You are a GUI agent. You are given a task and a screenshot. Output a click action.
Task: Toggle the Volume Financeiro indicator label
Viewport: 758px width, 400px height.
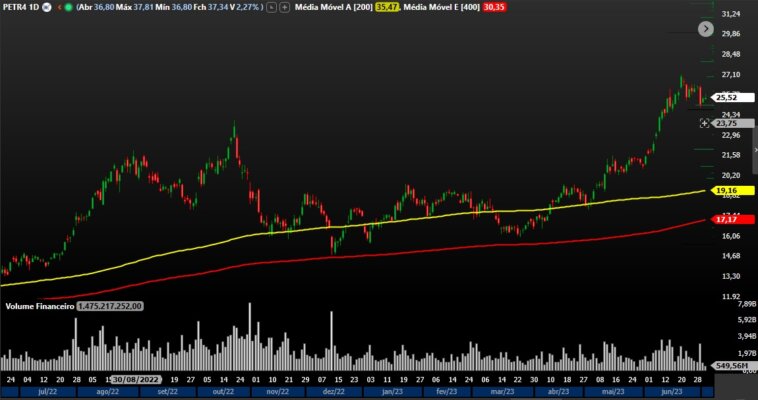[x=40, y=306]
